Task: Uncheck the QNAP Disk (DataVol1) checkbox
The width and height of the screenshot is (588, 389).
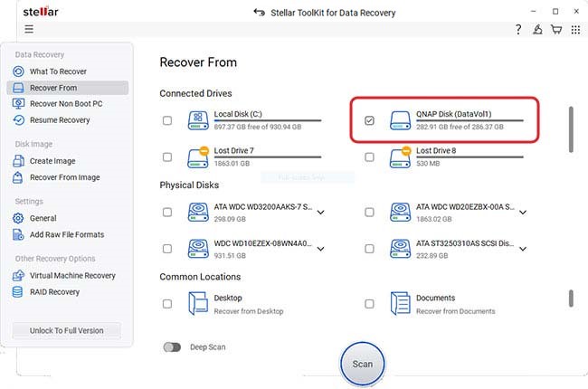Action: click(369, 120)
